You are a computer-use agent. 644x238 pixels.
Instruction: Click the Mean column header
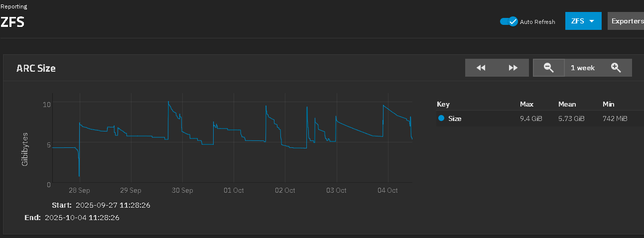click(567, 104)
